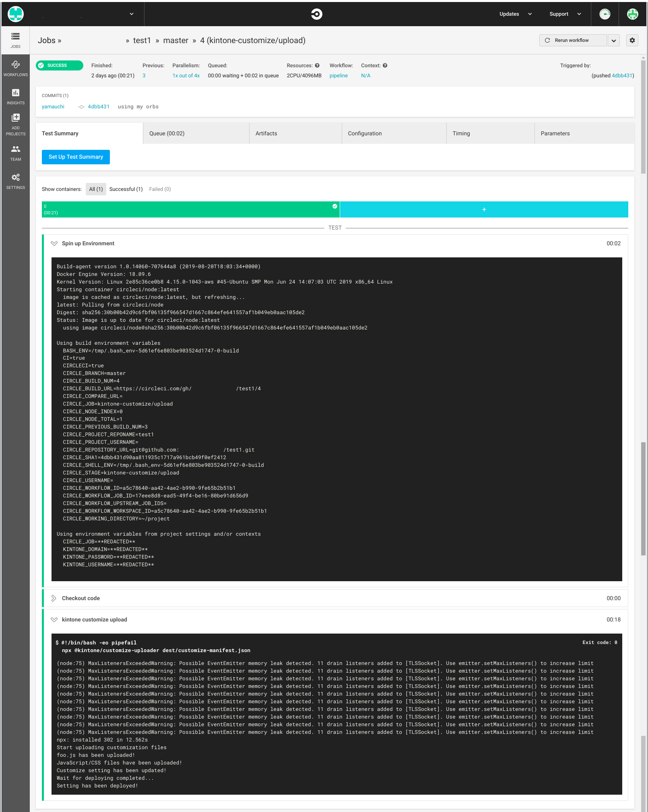Open the Jobs sidebar icon
648x812 pixels.
tap(15, 40)
